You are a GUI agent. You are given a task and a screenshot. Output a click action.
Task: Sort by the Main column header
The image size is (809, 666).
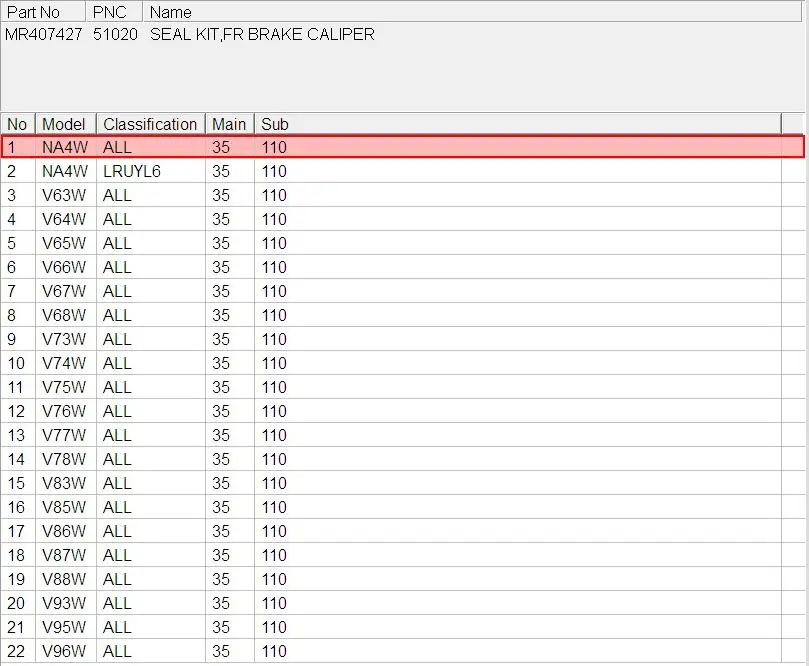coord(230,124)
